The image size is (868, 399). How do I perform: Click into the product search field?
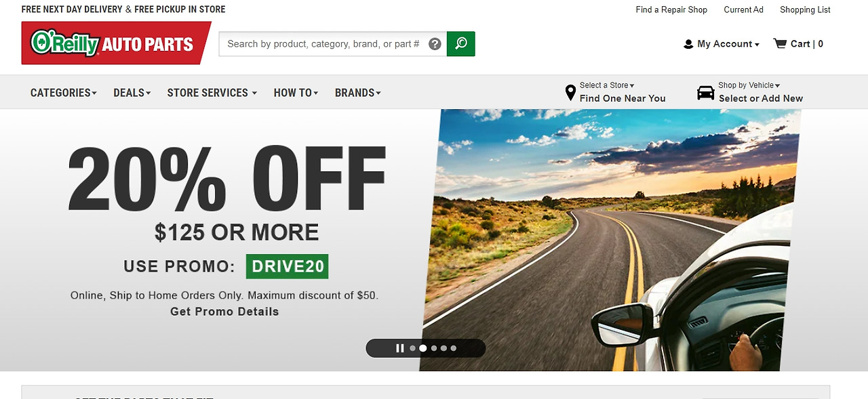323,44
